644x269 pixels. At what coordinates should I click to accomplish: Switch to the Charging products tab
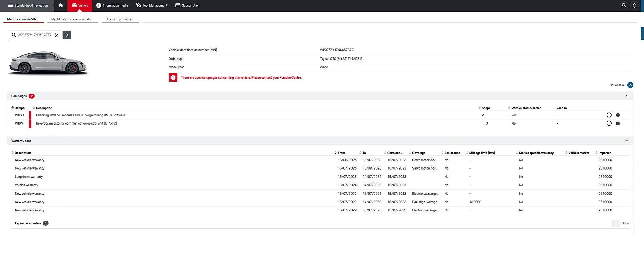pos(119,19)
